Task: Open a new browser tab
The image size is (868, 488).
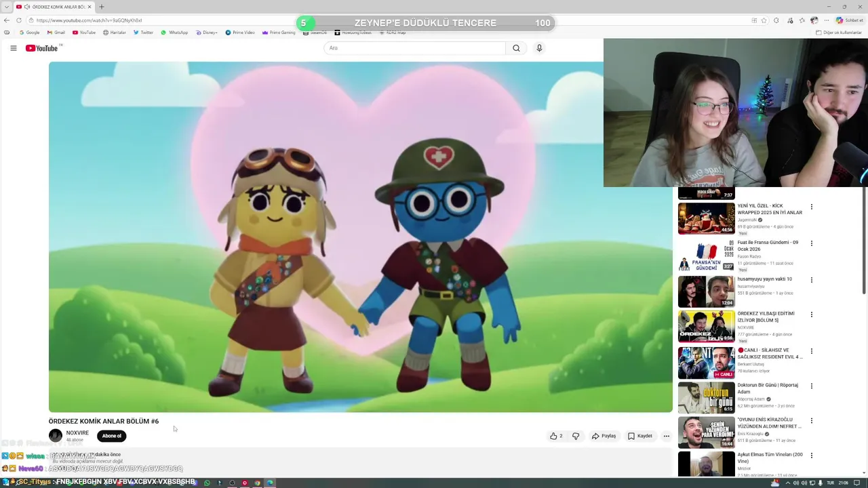Action: [x=101, y=7]
